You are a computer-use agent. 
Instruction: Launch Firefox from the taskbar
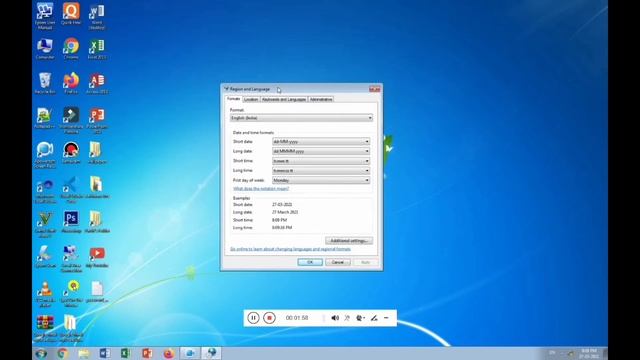click(168, 353)
